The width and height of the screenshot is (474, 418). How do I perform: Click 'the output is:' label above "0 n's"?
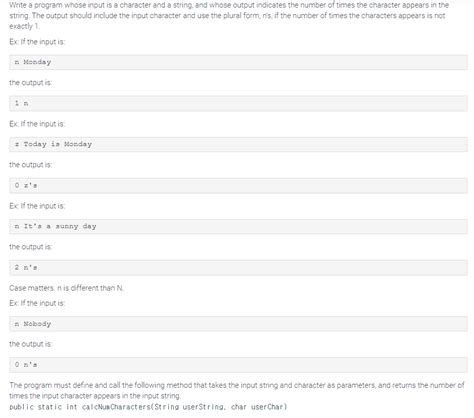[x=31, y=344]
